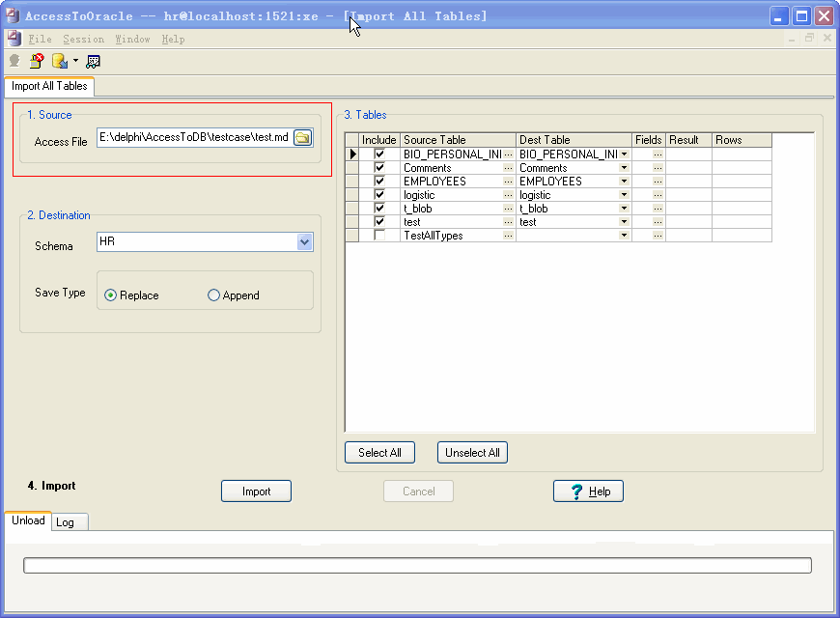Open Fields editor for logistic row
The image size is (840, 618).
click(658, 195)
